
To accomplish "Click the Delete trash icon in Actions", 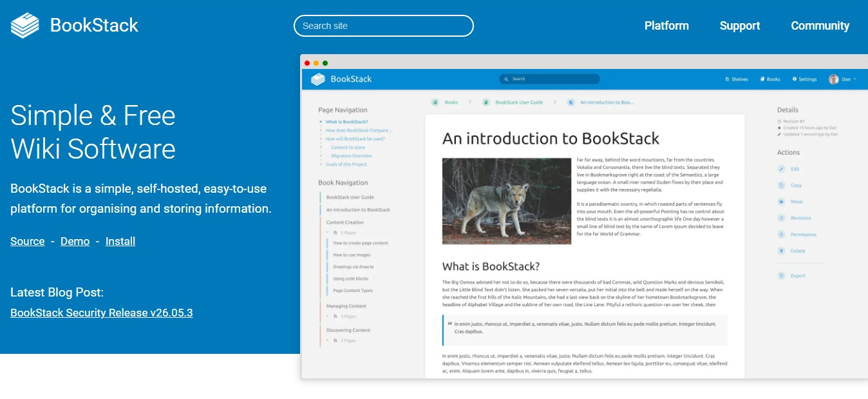I will point(781,251).
